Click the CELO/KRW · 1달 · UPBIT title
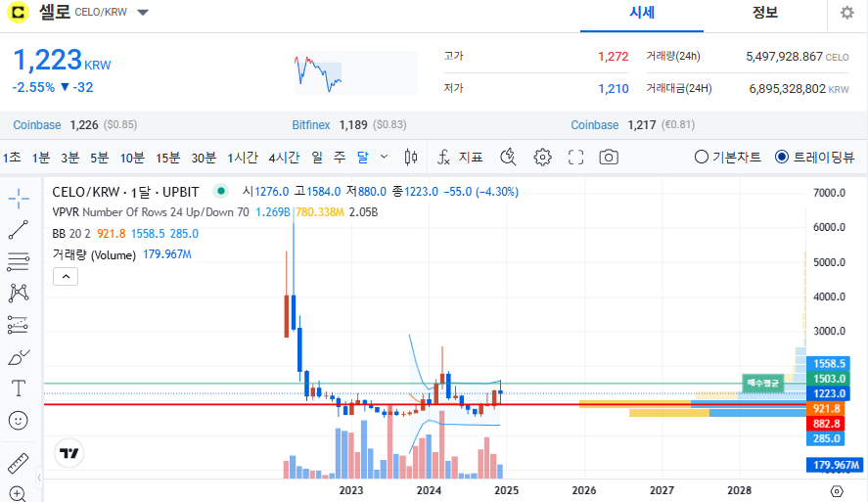Screen dimensions: 868x502 pos(125,192)
